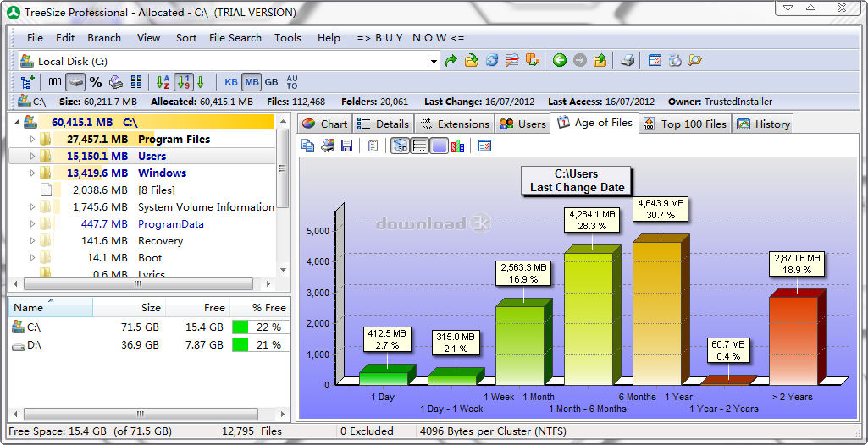Sort drives by Name column header
Image resolution: width=868 pixels, height=445 pixels.
pos(51,307)
